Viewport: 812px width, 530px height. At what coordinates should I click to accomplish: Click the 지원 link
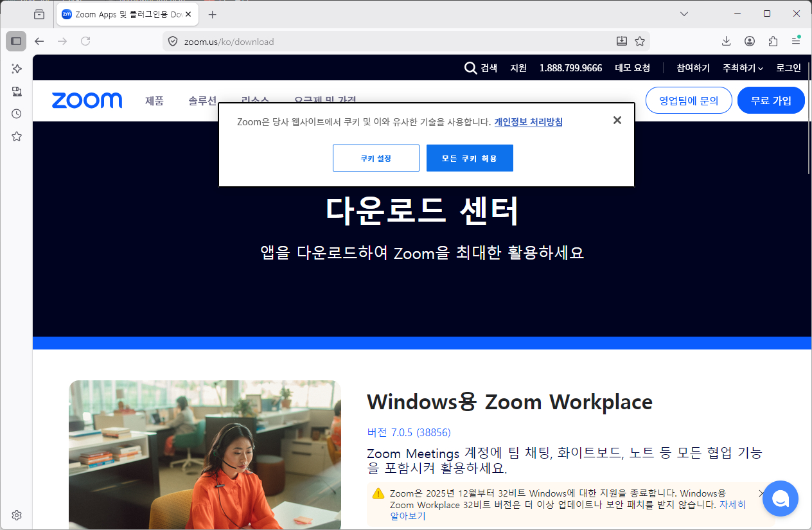(518, 67)
